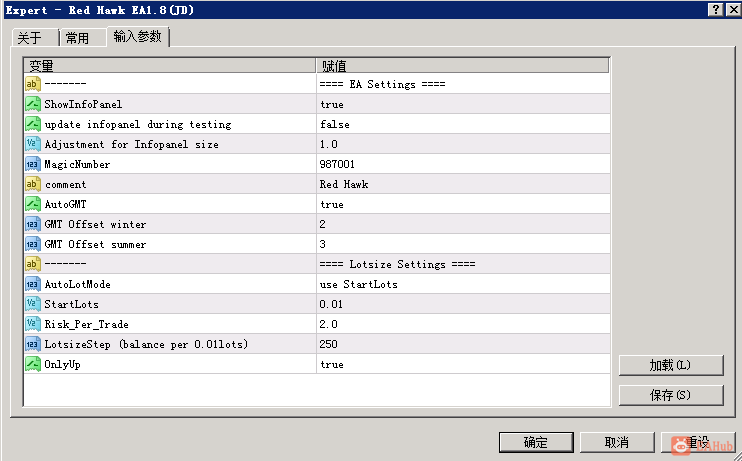Image resolution: width=742 pixels, height=461 pixels.
Task: Click the double-type icon beside Risk_Per_Trade
Action: [x=33, y=324]
